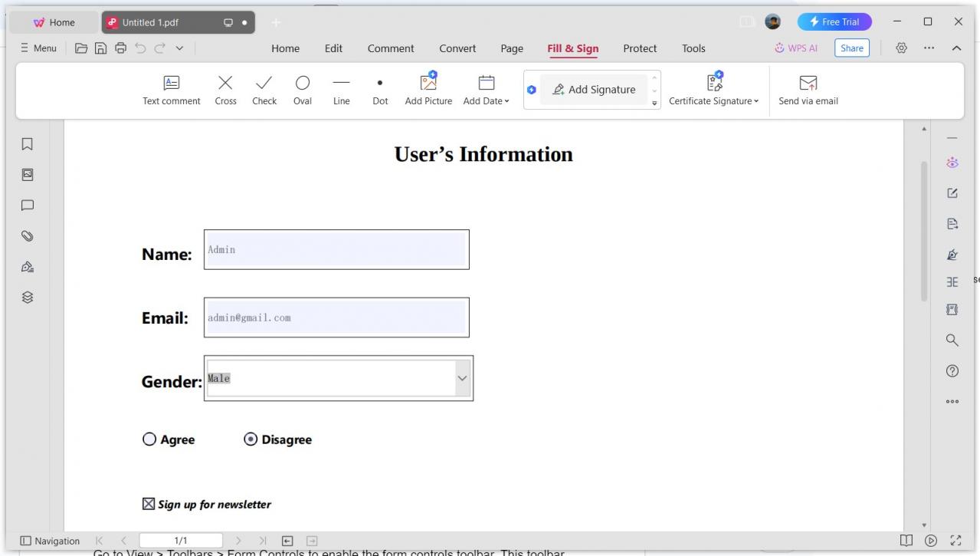The image size is (980, 556).
Task: Open the Add Picture tool
Action: pyautogui.click(x=428, y=90)
